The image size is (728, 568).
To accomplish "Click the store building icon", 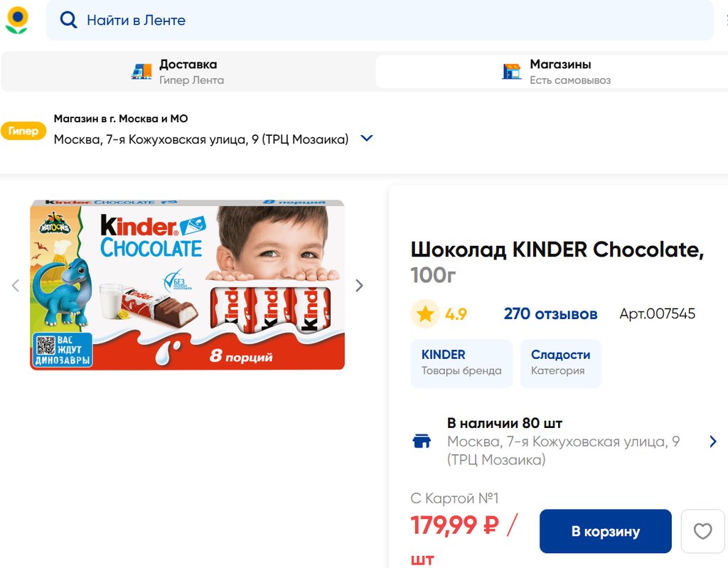I will click(512, 71).
